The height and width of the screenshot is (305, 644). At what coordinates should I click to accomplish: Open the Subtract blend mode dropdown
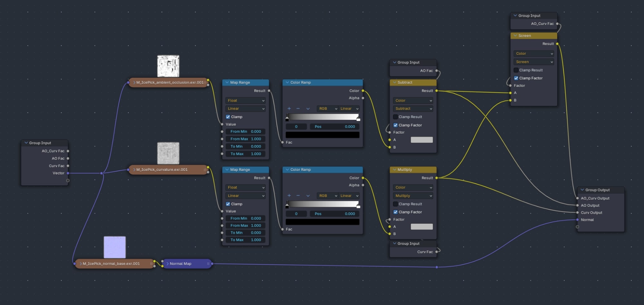pos(413,109)
